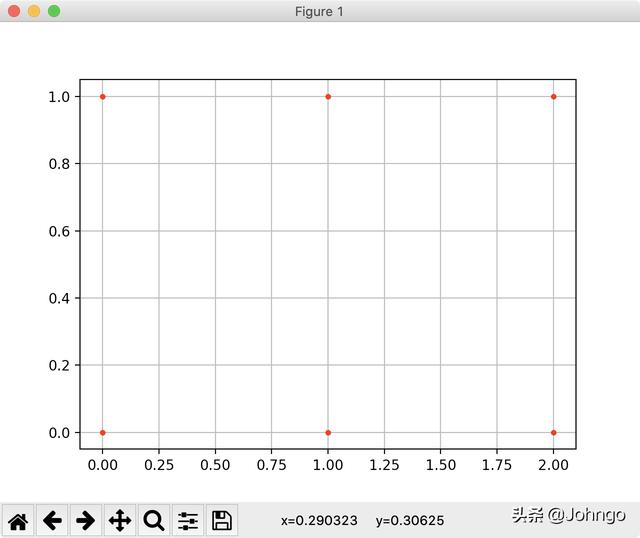
Task: Click the y-axis tick label 0.2
Action: click(x=59, y=365)
